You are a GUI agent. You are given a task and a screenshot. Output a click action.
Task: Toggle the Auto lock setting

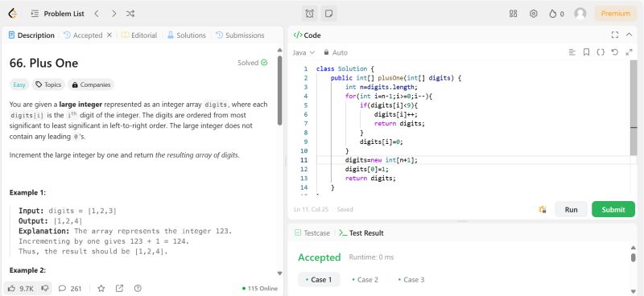336,52
